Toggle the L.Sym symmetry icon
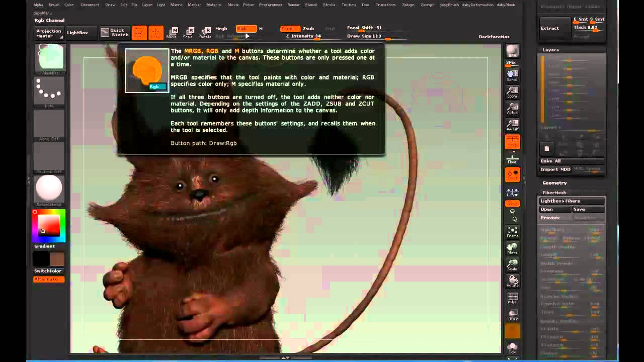Viewport: 644px width, 362px height. click(512, 192)
